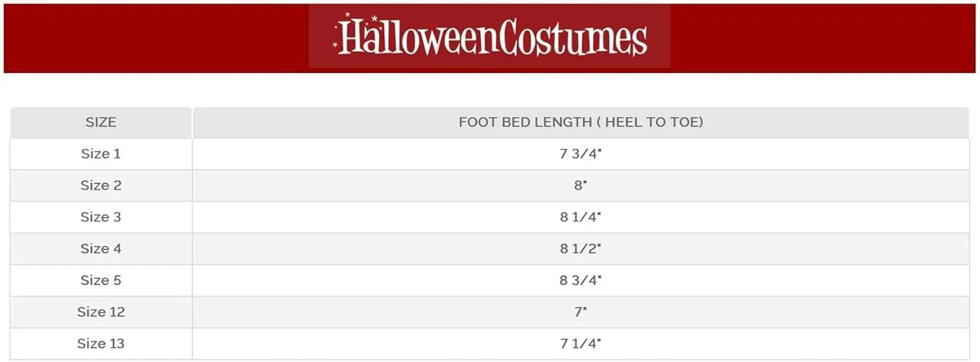The width and height of the screenshot is (980, 362).
Task: Click the red banner left of logo
Action: [x=157, y=38]
